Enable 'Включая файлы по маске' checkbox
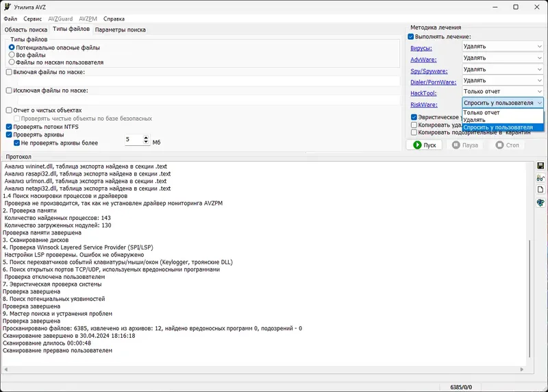Screen dimensions: 548x392 coord(9,72)
